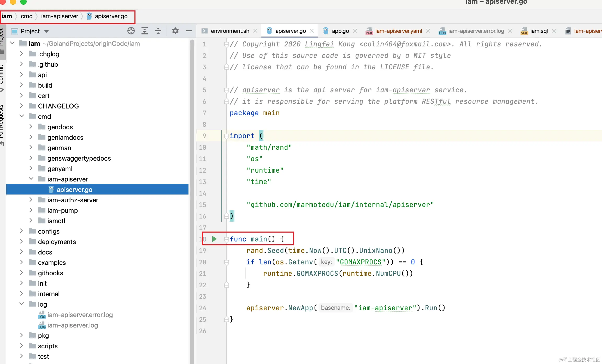The width and height of the screenshot is (602, 364).
Task: Open the Project view dropdown
Action: point(46,31)
